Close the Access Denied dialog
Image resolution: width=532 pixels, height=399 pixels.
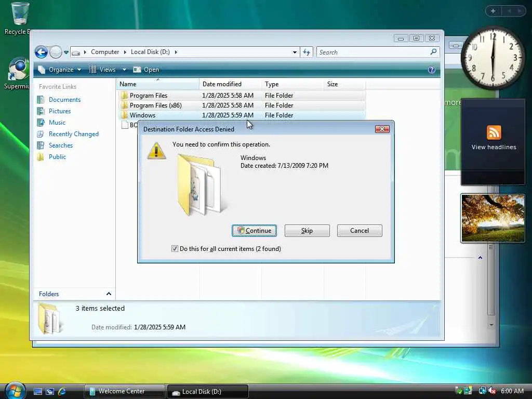click(x=382, y=129)
